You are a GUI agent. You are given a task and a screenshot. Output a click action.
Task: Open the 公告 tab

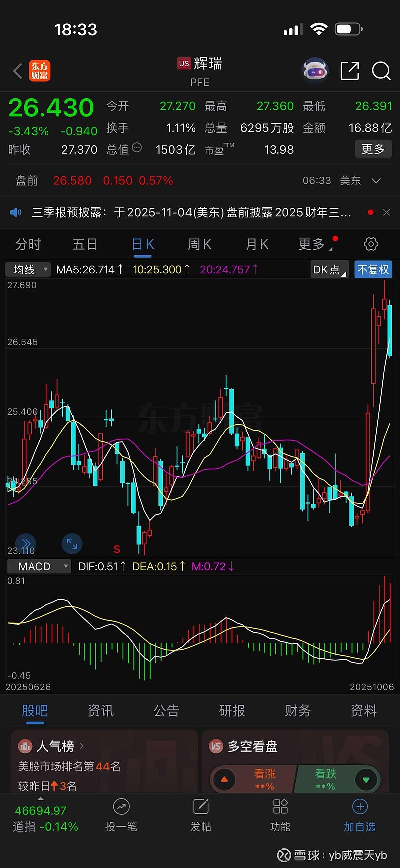[x=166, y=710]
